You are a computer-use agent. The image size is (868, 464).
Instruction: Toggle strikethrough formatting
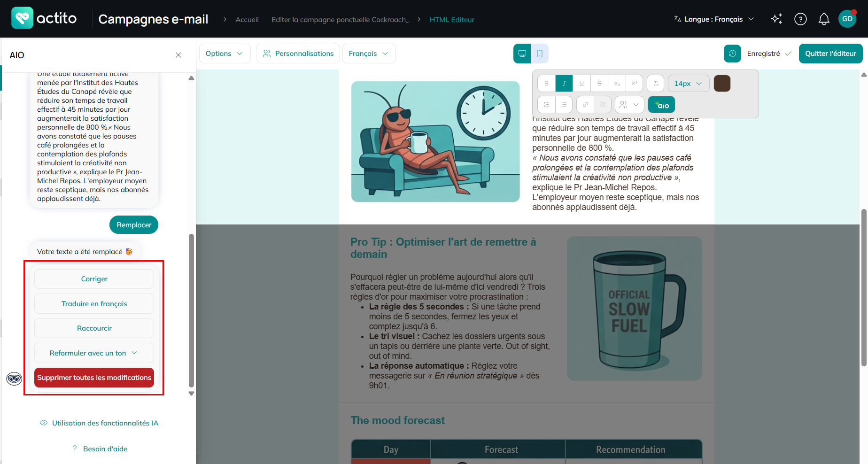pyautogui.click(x=599, y=84)
